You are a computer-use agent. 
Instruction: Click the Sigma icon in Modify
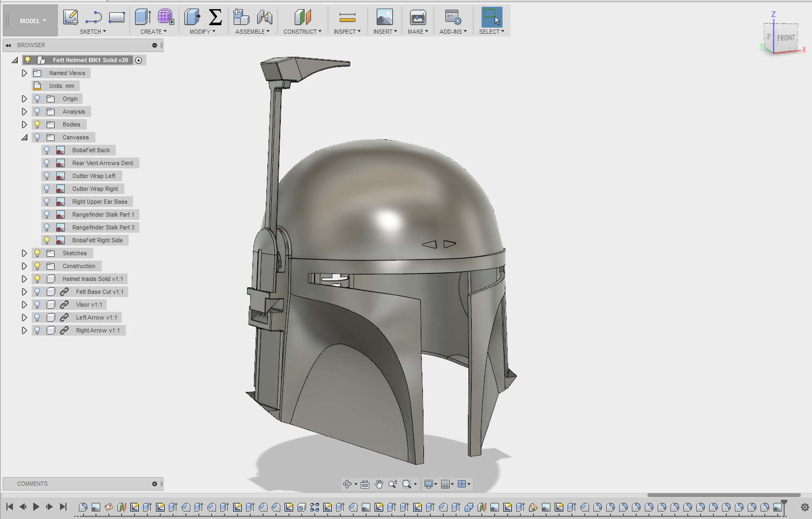pos(215,17)
